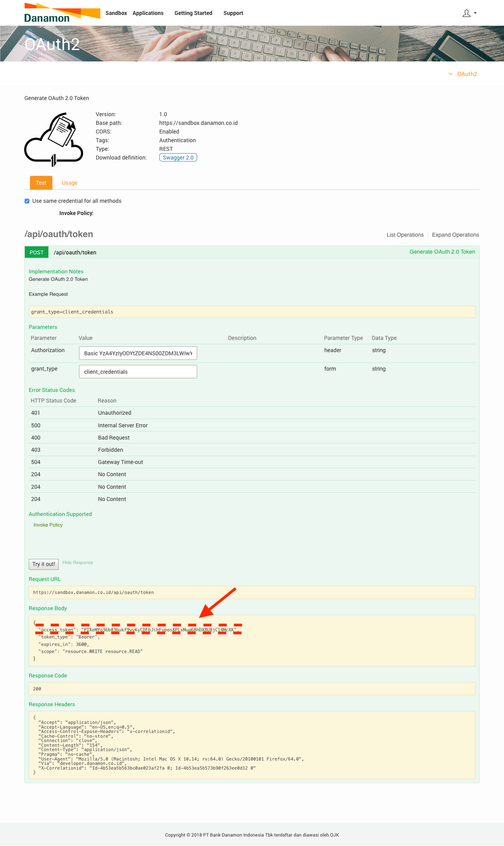Viewport: 504px width, 846px height.
Task: Click the Expand Operations link
Action: click(x=456, y=235)
